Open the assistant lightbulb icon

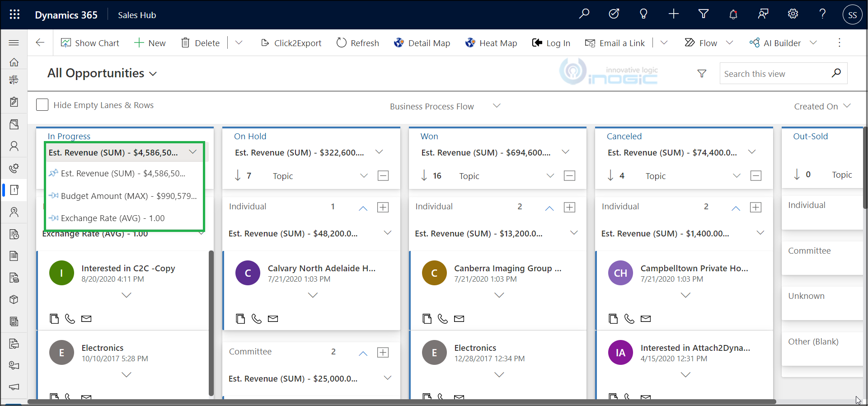643,14
